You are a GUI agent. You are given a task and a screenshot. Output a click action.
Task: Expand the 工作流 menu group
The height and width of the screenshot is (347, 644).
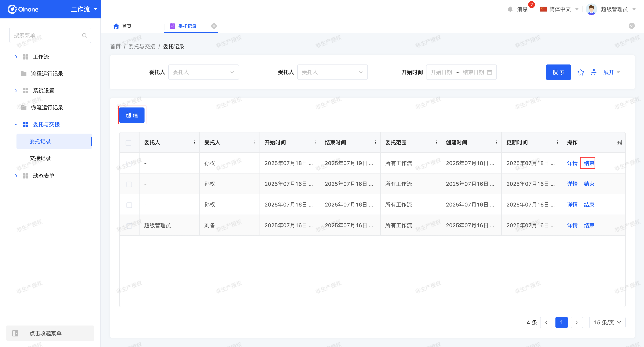16,57
